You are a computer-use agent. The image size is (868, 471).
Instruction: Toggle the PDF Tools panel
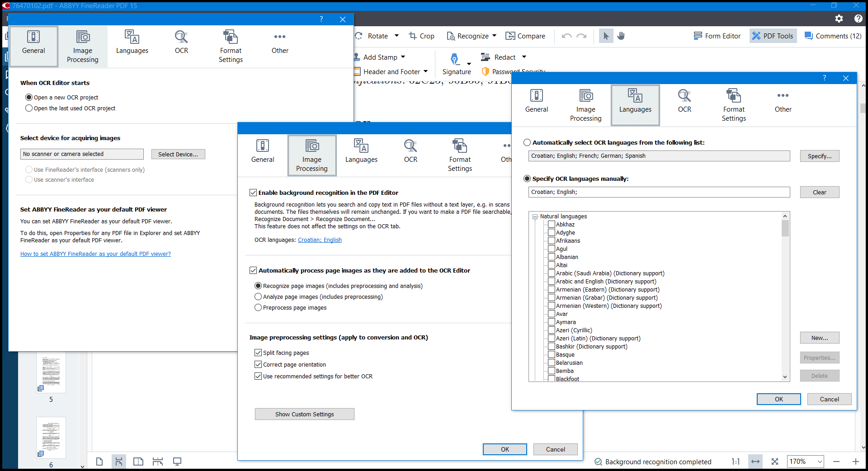[x=773, y=36]
